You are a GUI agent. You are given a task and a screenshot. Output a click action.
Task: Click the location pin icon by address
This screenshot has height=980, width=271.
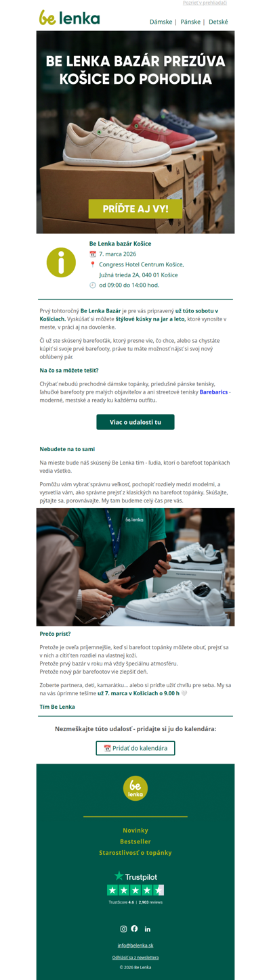(93, 264)
